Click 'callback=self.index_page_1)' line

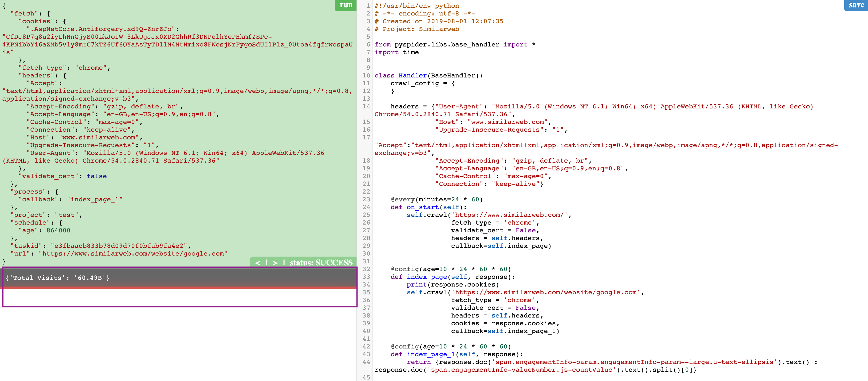[x=505, y=331]
